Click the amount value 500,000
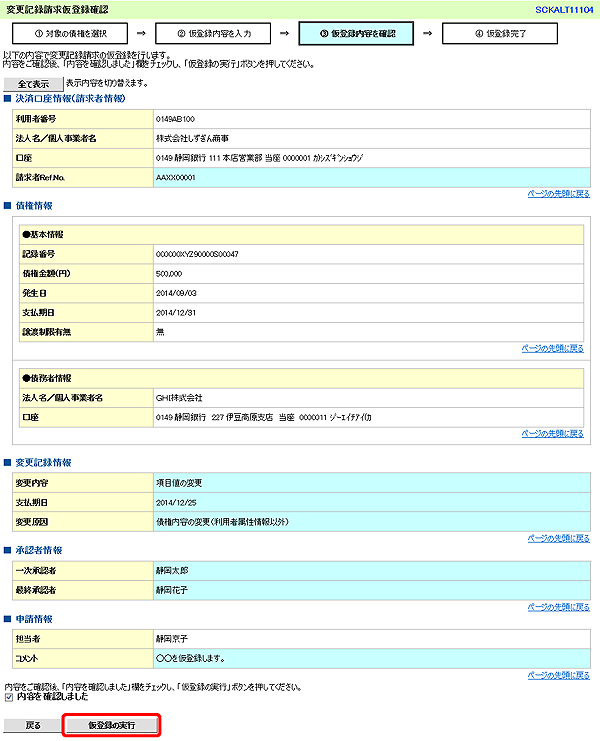 (169, 274)
